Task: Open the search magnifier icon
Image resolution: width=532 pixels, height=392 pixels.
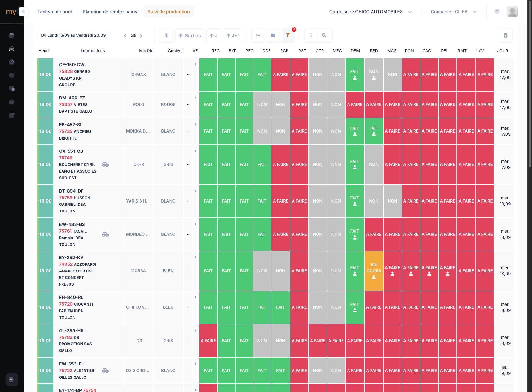Action: [324, 36]
